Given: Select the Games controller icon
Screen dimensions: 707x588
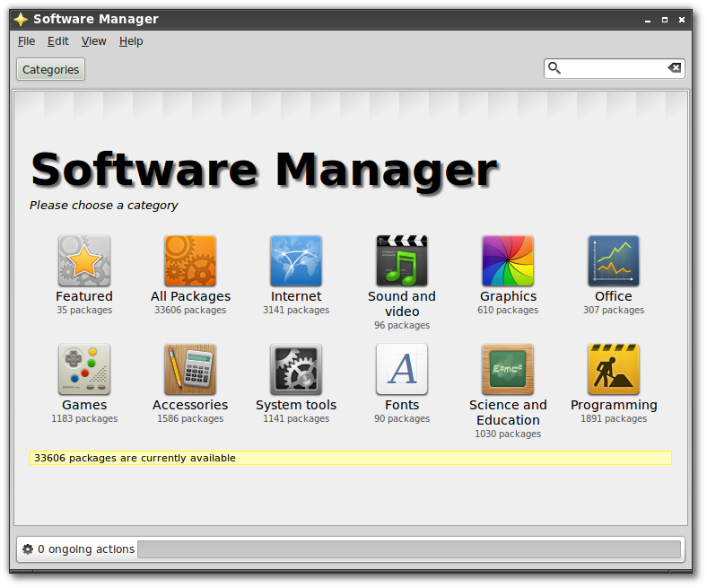Looking at the screenshot, I should coord(84,369).
